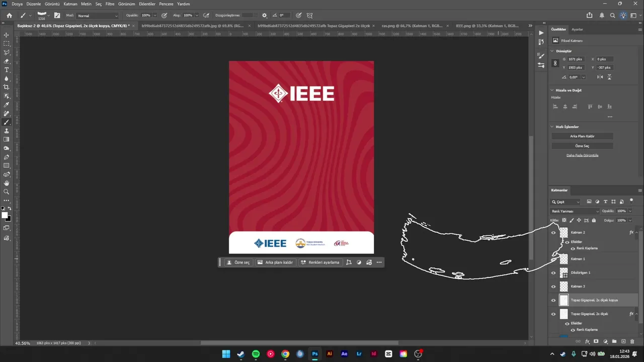Image resolution: width=644 pixels, height=362 pixels.
Task: Click Özne Seç in the Özellikler panel
Action: click(x=582, y=146)
